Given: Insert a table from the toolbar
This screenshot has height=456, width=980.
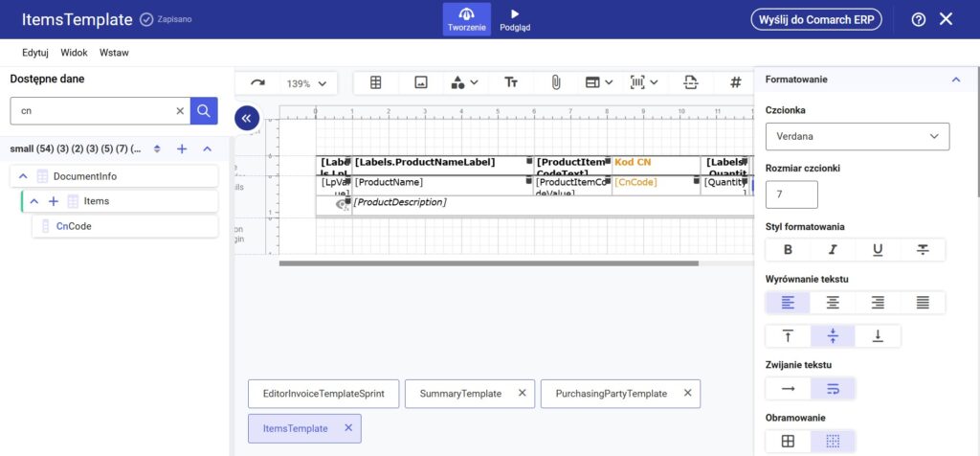Looking at the screenshot, I should [376, 83].
